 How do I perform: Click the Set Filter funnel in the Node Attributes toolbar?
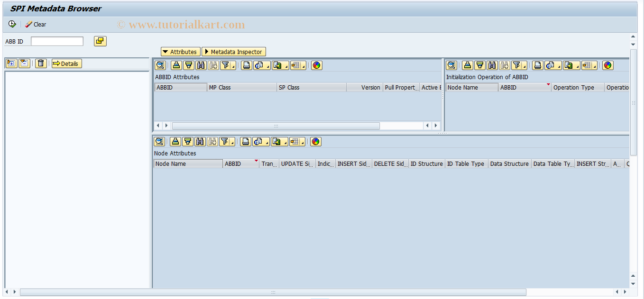click(227, 142)
